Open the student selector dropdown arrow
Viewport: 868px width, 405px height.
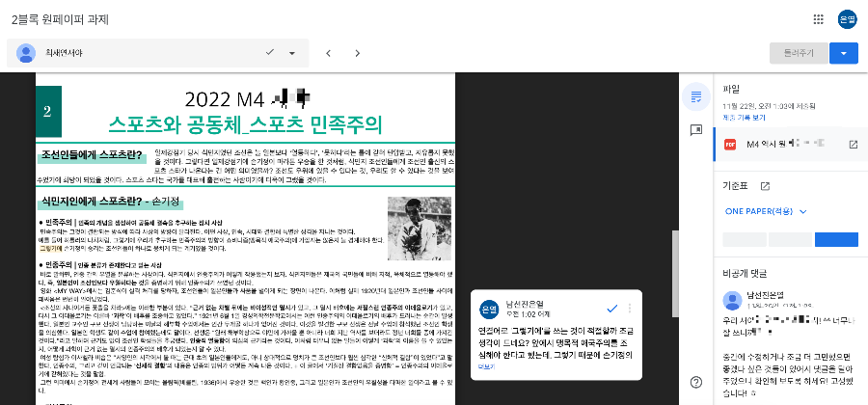pos(291,53)
